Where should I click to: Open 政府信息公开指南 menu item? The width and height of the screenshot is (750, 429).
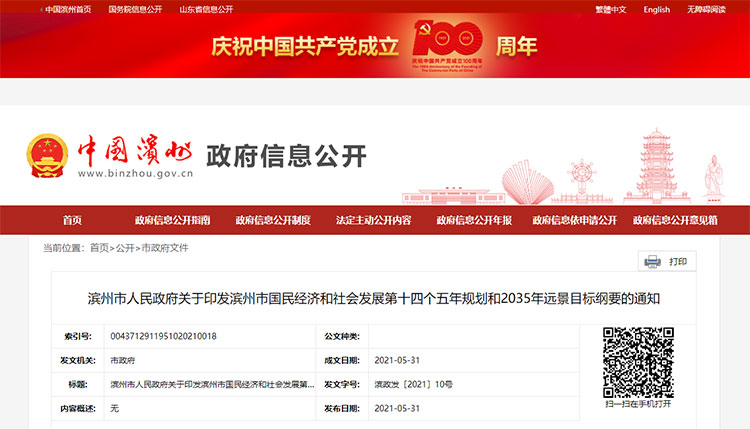173,220
